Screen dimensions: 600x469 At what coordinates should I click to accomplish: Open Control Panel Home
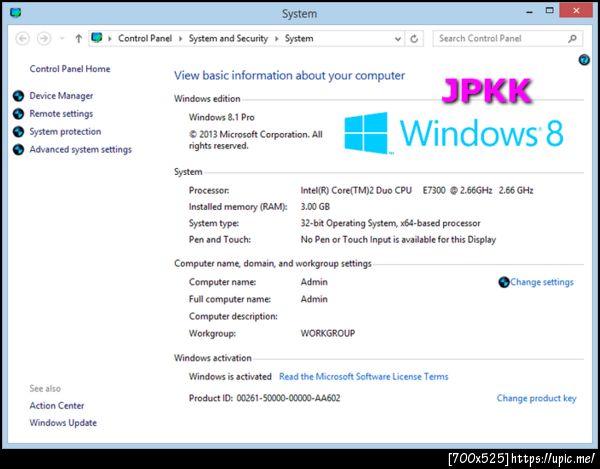coord(70,69)
